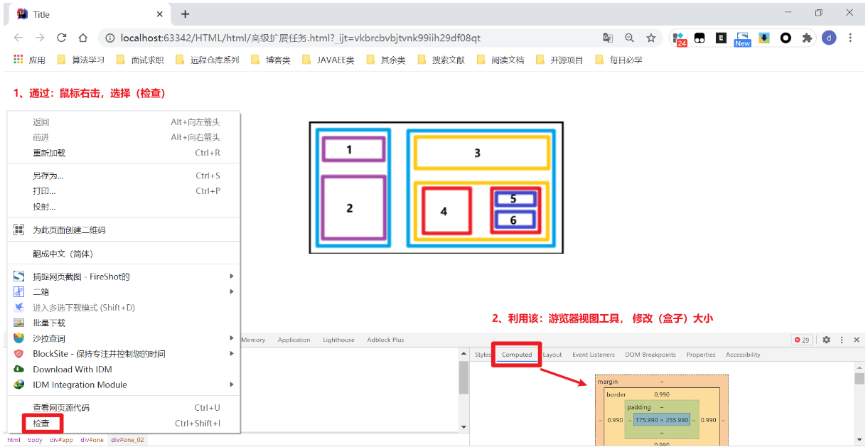Open the 阅读文档 bookmark folder
The width and height of the screenshot is (868, 447).
click(x=500, y=60)
